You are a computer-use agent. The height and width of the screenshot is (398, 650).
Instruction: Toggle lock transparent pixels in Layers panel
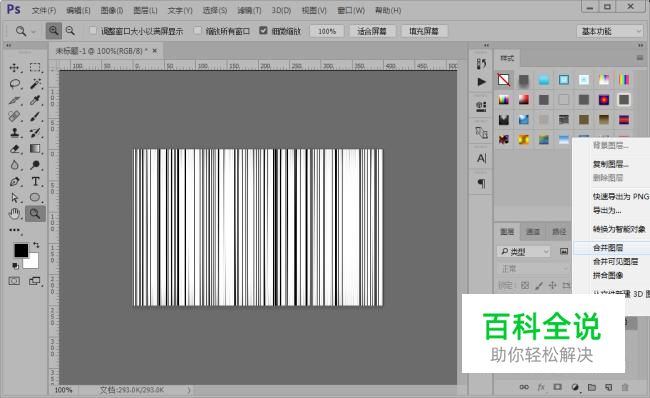pos(525,285)
